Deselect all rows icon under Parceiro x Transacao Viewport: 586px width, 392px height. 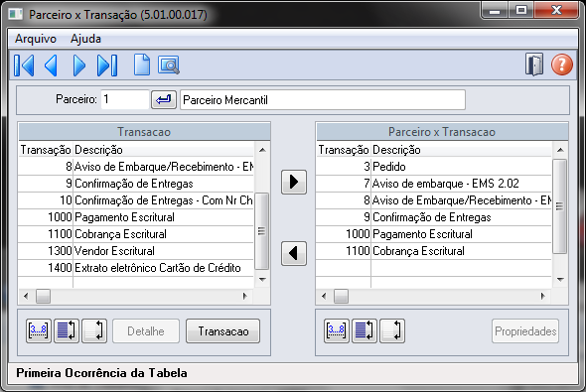392,330
